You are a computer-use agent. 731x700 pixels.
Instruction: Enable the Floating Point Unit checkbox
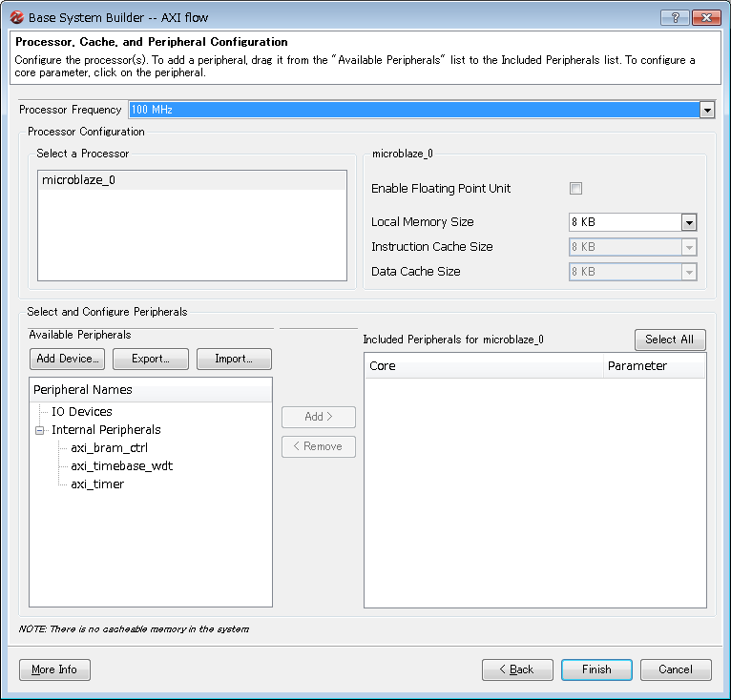pyautogui.click(x=575, y=188)
